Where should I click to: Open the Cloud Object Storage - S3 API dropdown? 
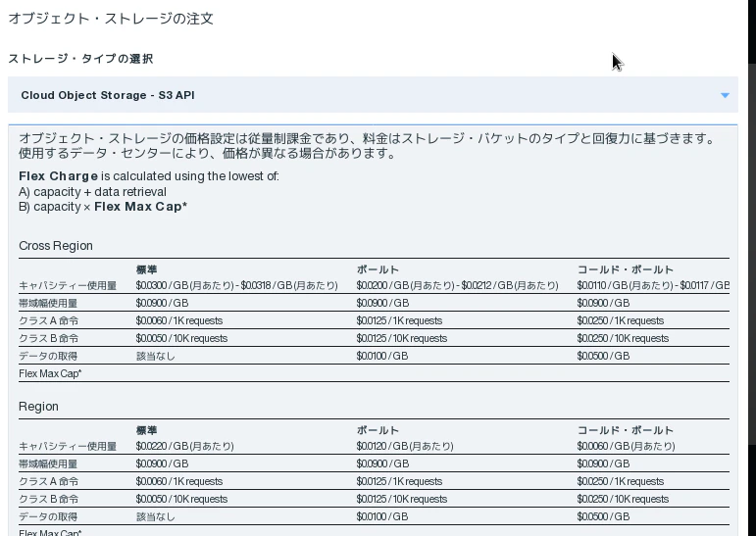tap(373, 95)
